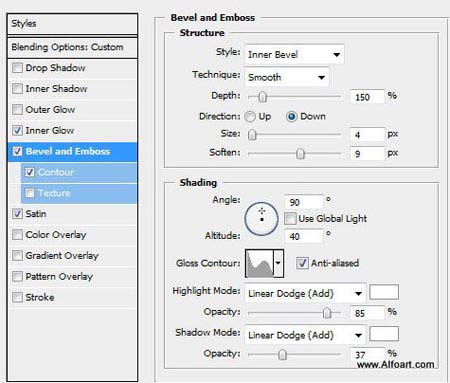450x383 pixels.
Task: Click the Soften value field showing 9
Action: coord(368,153)
